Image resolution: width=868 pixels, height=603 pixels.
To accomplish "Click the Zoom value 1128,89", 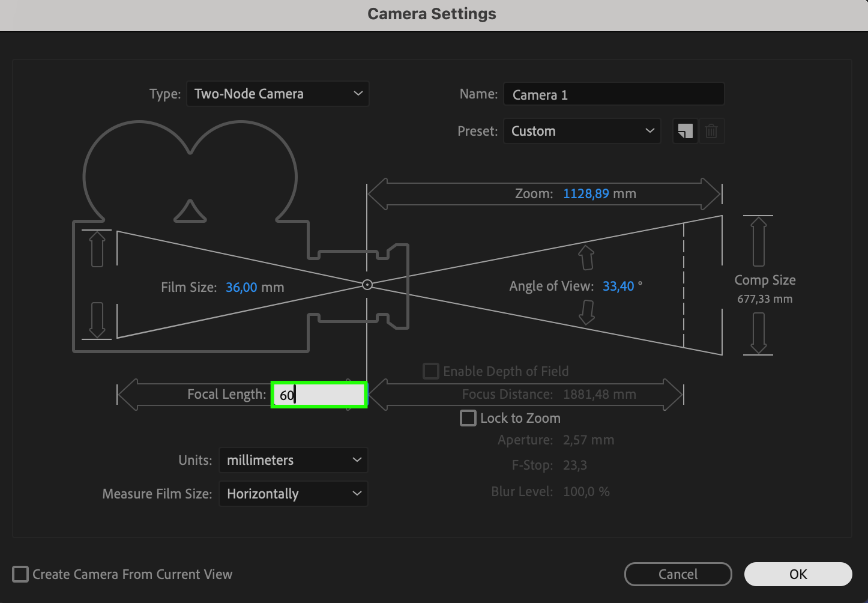I will point(586,193).
